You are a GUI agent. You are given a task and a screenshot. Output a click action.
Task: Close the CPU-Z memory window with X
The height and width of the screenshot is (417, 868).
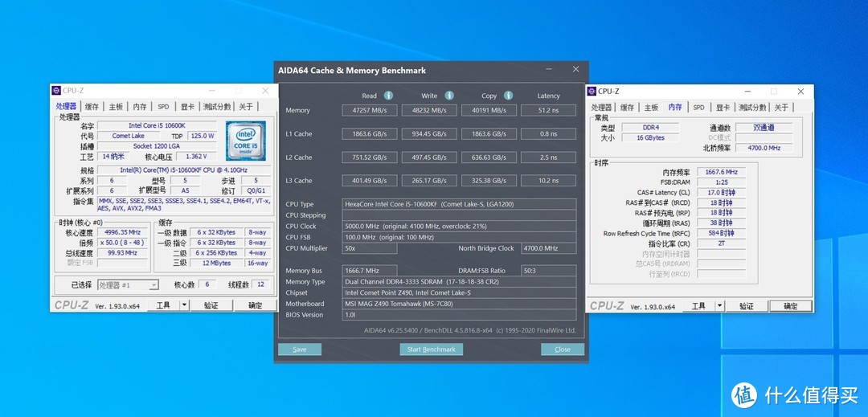coord(800,91)
